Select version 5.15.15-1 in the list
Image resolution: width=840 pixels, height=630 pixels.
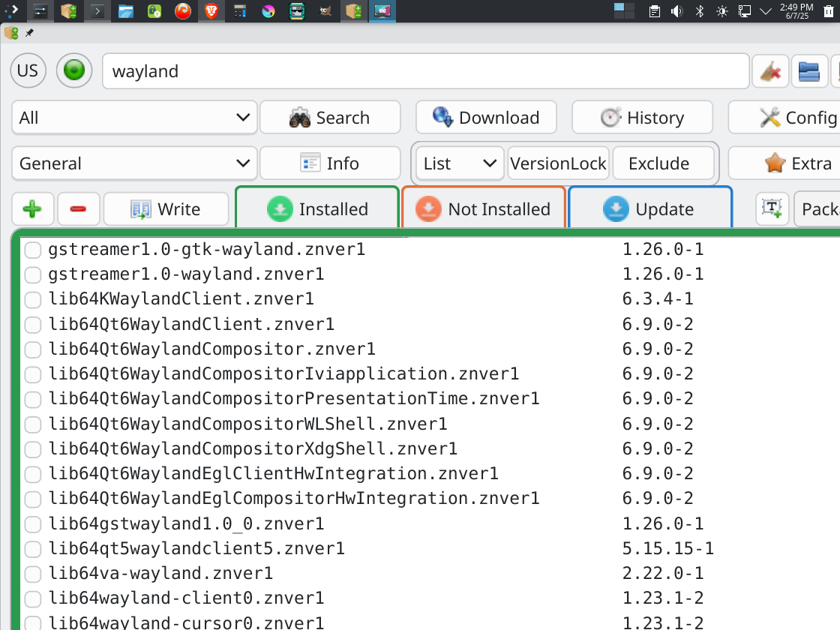[667, 548]
